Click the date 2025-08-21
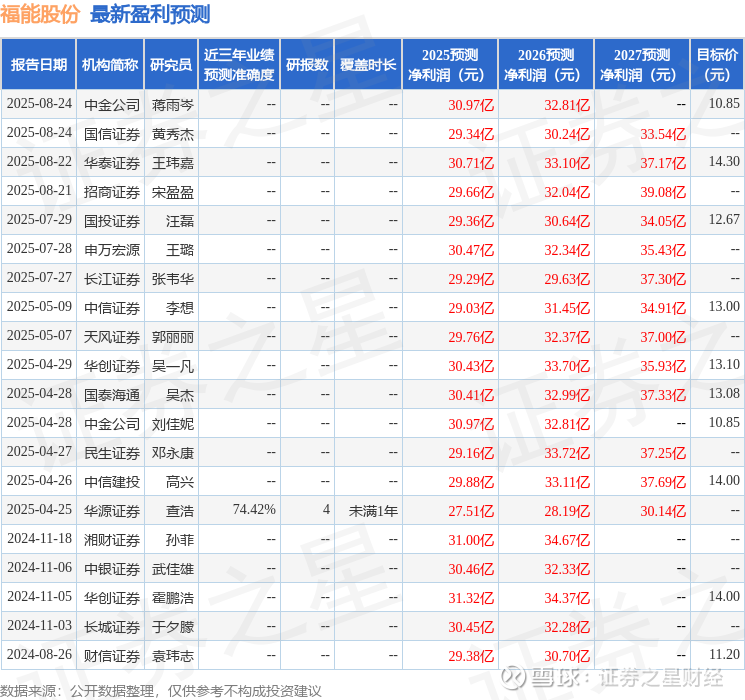 coord(39,191)
